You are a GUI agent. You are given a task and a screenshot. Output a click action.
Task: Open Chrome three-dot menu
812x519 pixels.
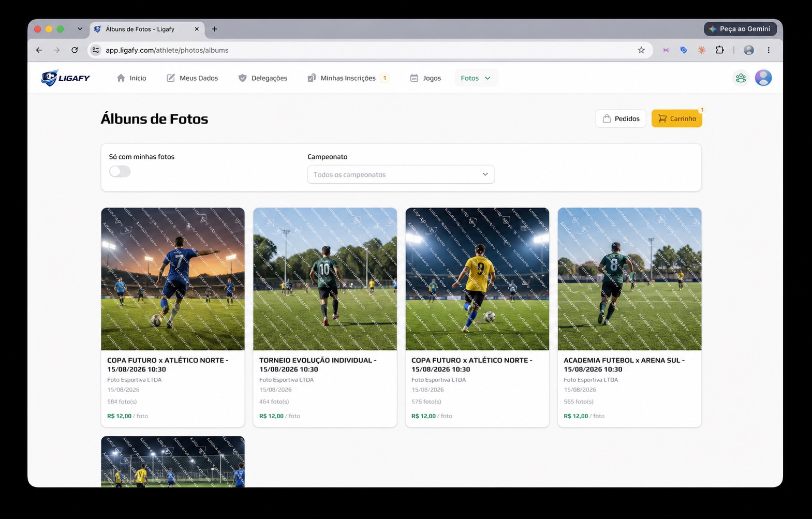pyautogui.click(x=769, y=50)
